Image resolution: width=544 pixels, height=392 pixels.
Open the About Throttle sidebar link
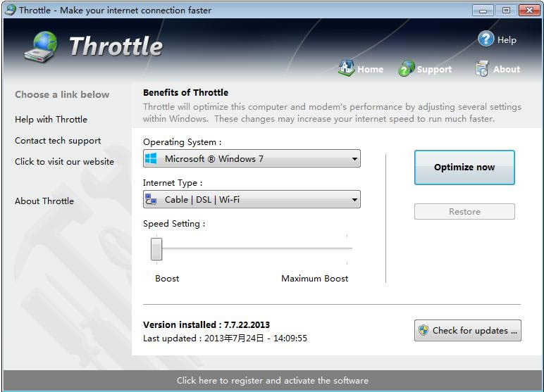[44, 201]
